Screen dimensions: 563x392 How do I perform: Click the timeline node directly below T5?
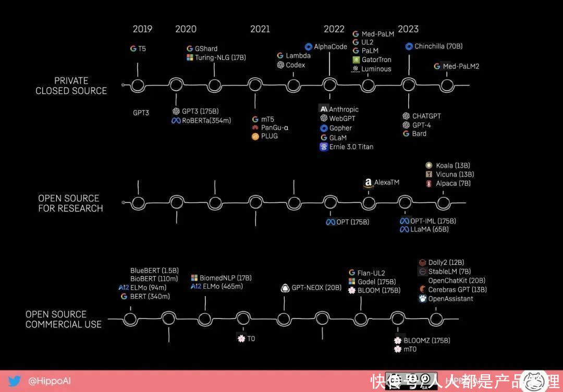click(x=138, y=85)
